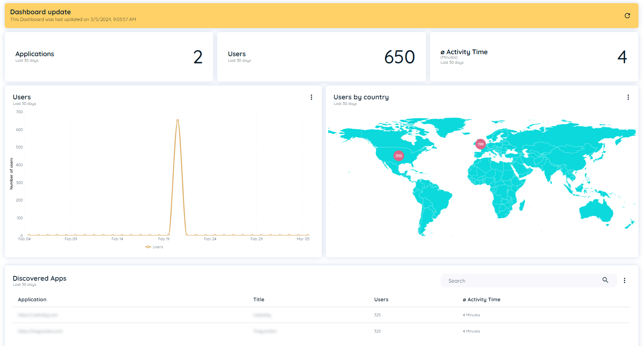
Task: Click the 'Feb 09' axis label
Action: [71, 239]
